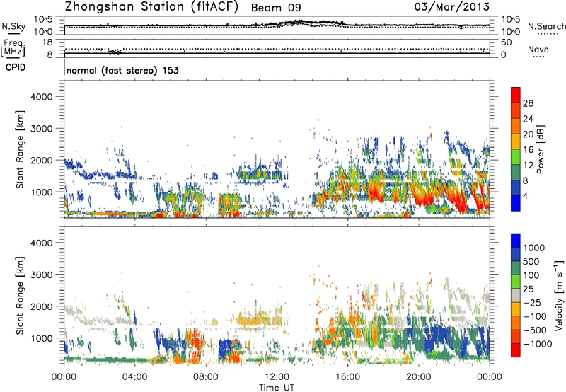Click the '60' right-axis value

(x=507, y=42)
